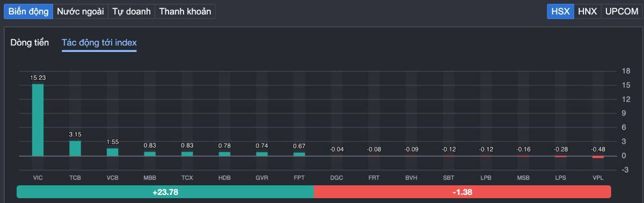Click the LPB ticker label
Viewport: 644px width, 203px height.
coord(486,177)
